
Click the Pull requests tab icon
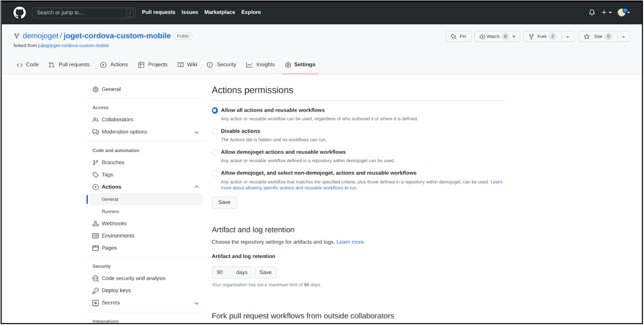tap(52, 65)
